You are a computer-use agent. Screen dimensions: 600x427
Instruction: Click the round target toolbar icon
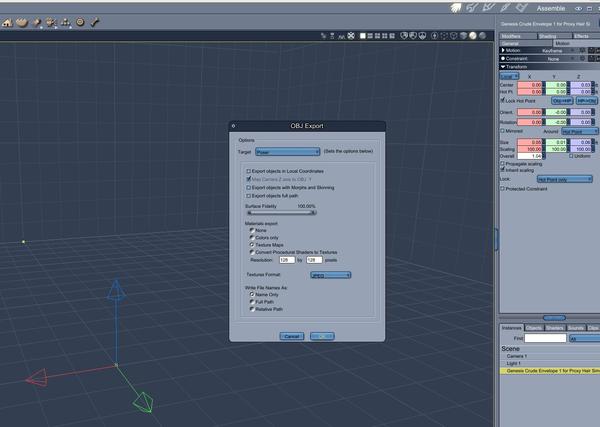click(x=80, y=22)
